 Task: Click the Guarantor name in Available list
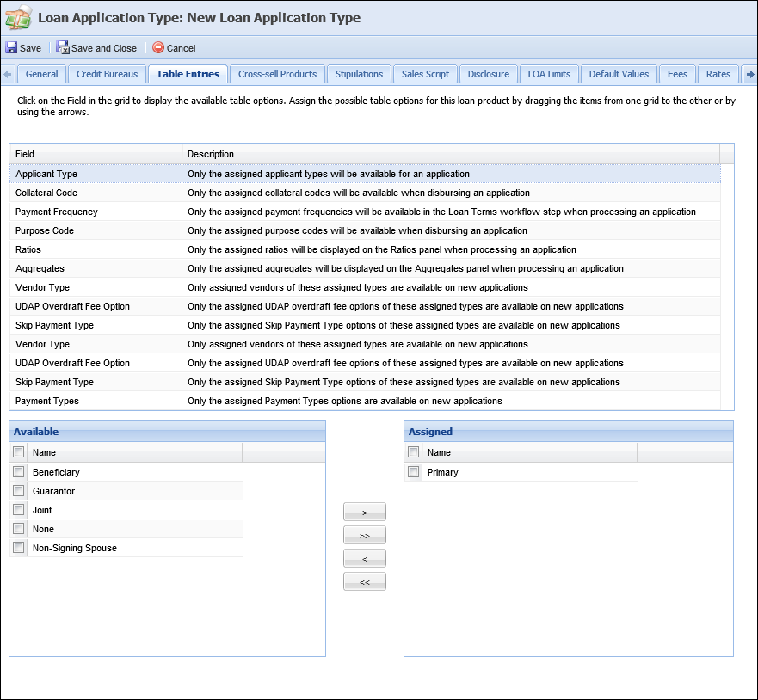click(53, 491)
